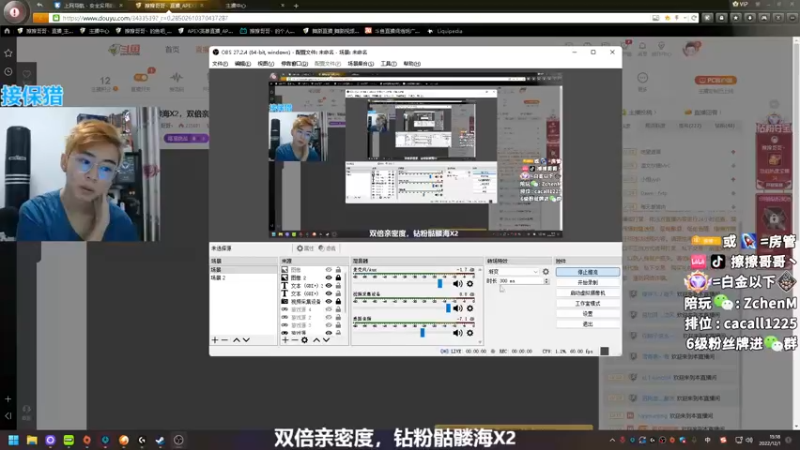Click 退出 exit button in OBS
The image size is (800, 450).
[588, 324]
